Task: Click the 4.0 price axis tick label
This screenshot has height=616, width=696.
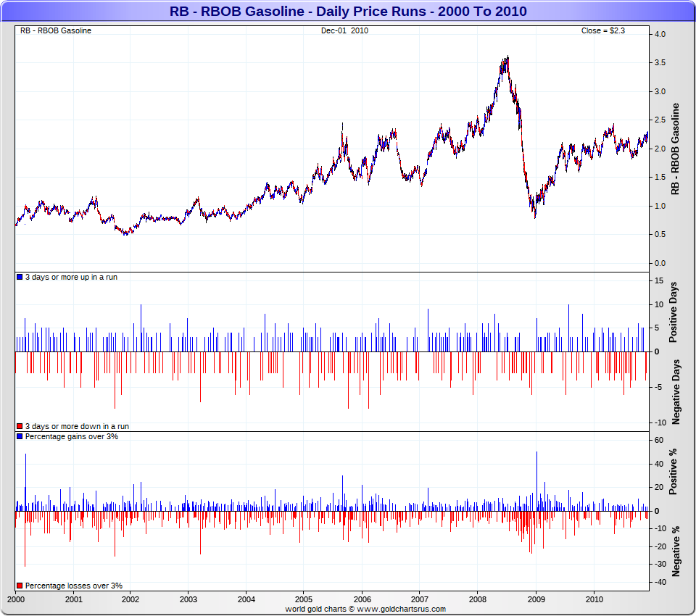Action: 660,34
